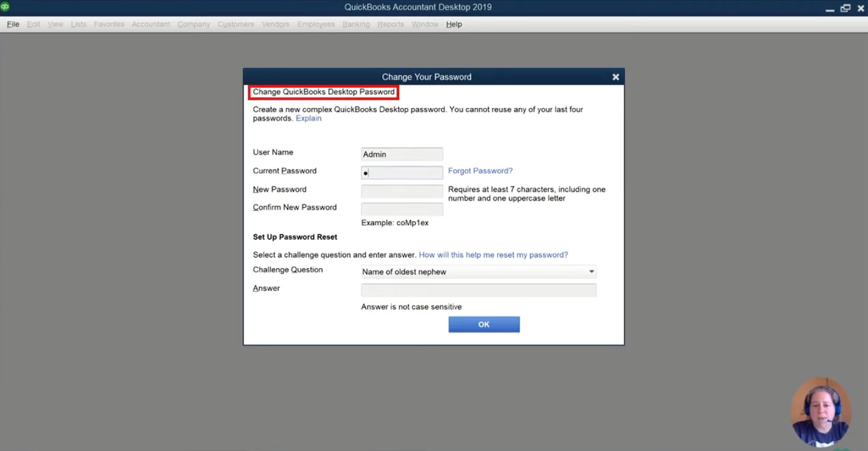Image resolution: width=868 pixels, height=451 pixels.
Task: Click the OK button
Action: click(x=484, y=324)
